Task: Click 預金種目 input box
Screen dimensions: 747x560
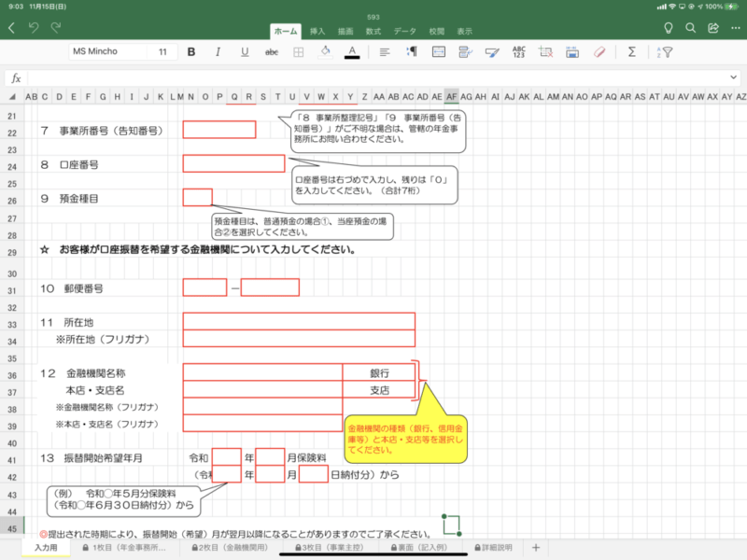Action: coord(197,197)
